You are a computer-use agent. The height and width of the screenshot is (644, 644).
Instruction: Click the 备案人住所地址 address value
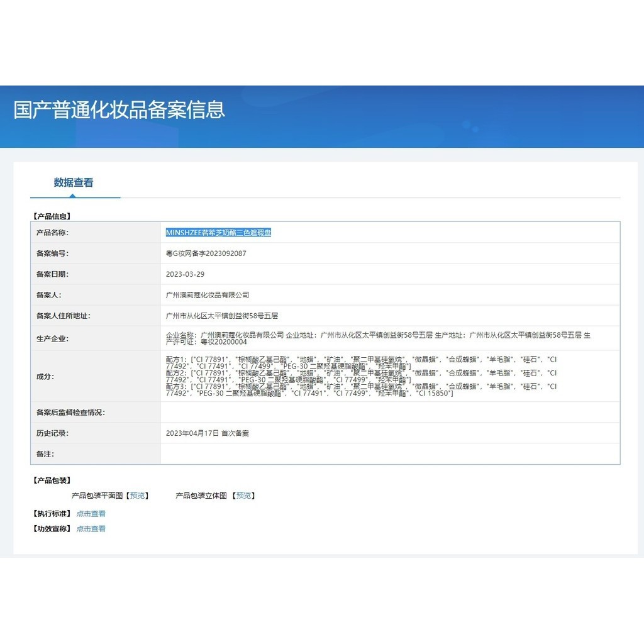pyautogui.click(x=221, y=316)
